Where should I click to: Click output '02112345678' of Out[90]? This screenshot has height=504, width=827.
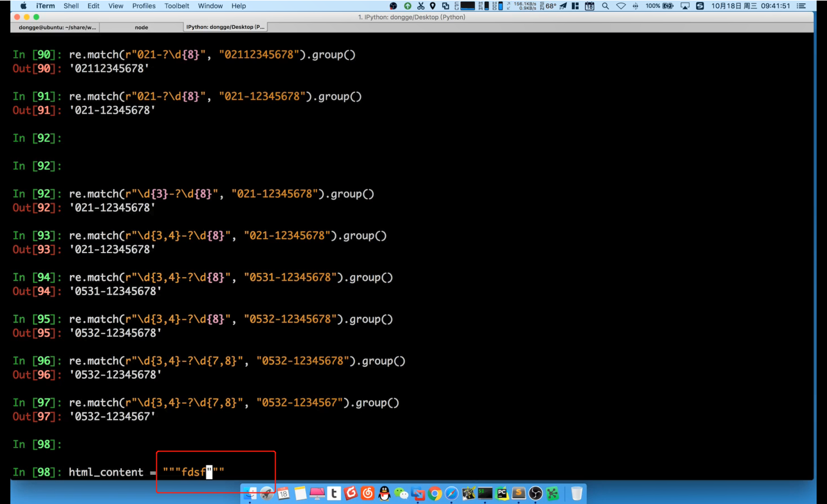[109, 69]
